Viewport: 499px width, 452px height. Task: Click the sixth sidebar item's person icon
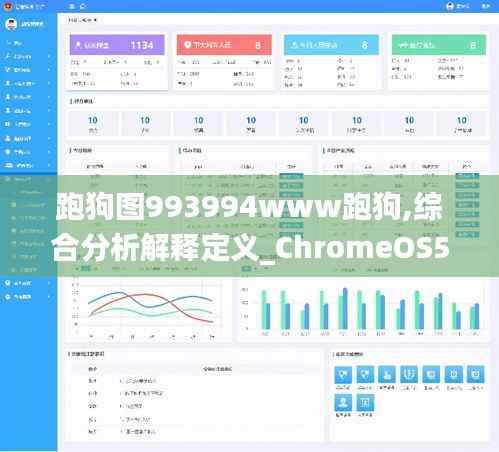pos(8,110)
